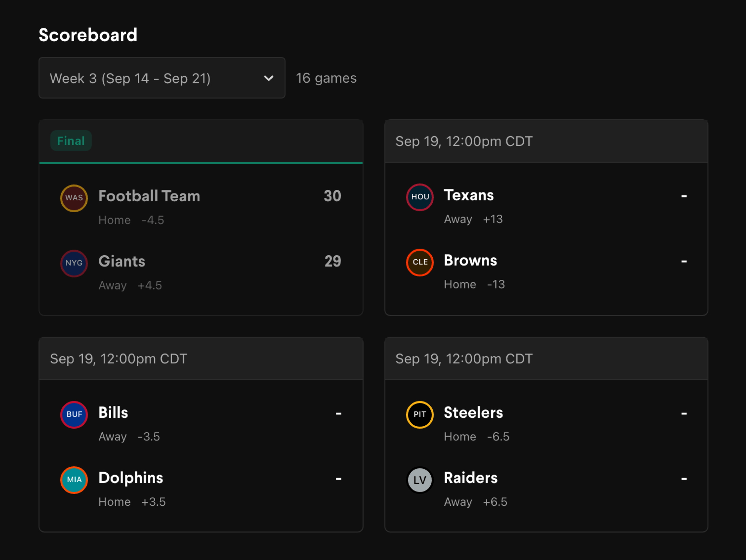Click the MIA Dolphins team badge
The width and height of the screenshot is (746, 560).
pyautogui.click(x=74, y=480)
